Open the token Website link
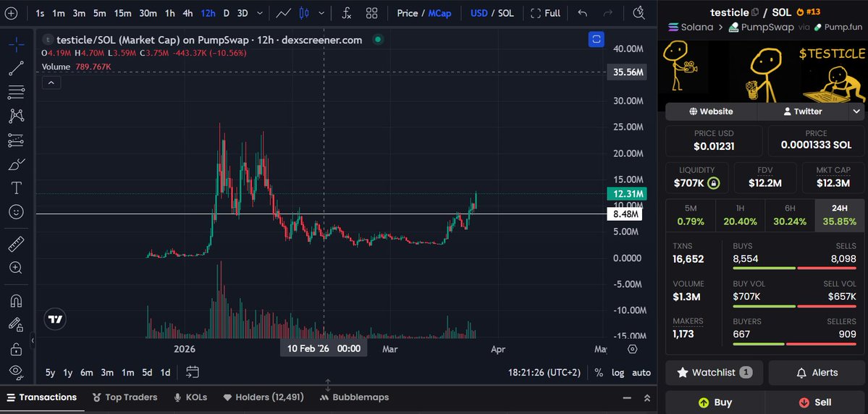Viewport: 868px width, 414px height. point(711,111)
